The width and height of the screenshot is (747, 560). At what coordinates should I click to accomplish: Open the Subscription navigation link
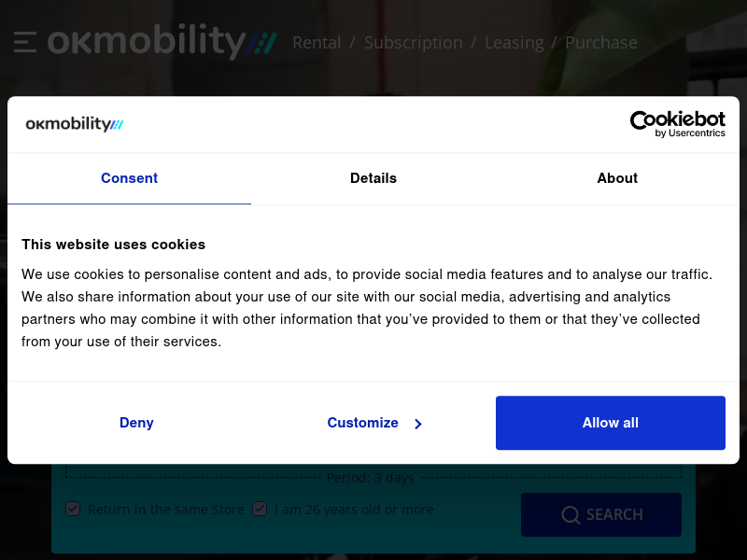tap(413, 43)
